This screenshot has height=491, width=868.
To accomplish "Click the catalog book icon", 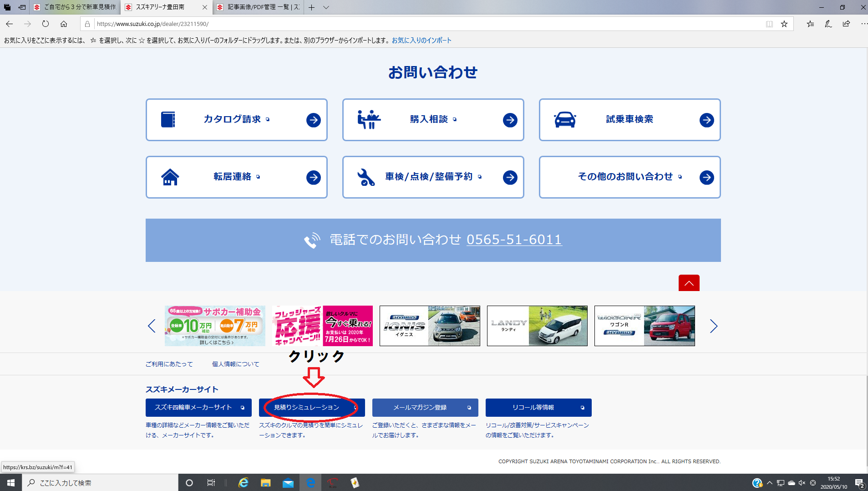I will 168,119.
